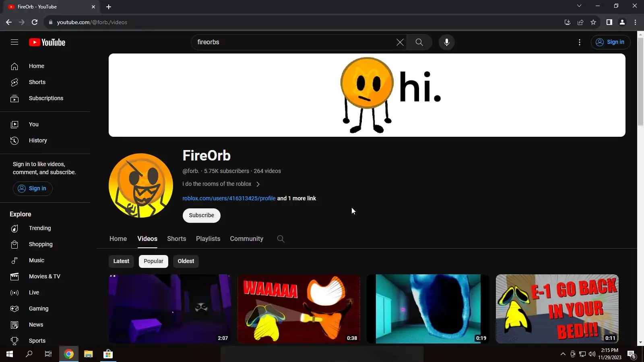This screenshot has height=362, width=644.
Task: Play the E-1 GO BACK video
Action: pyautogui.click(x=557, y=309)
